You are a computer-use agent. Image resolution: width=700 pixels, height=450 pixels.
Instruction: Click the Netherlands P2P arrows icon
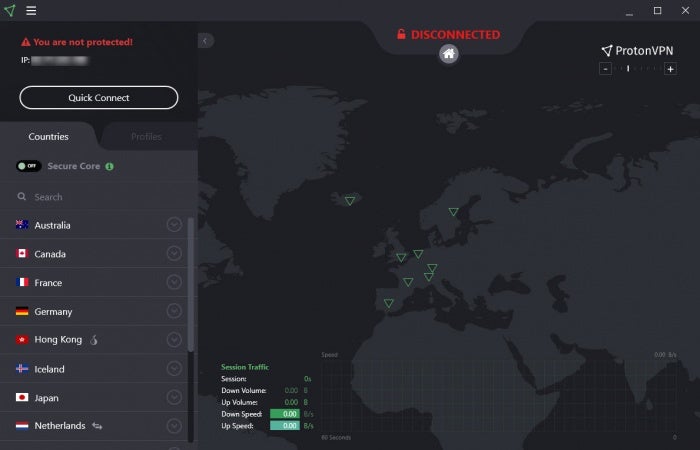[x=97, y=426]
